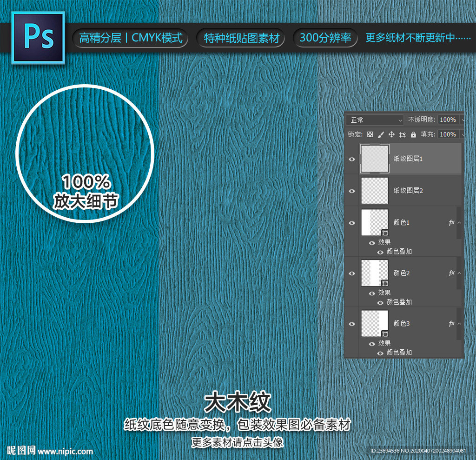Click the 填充 100% value field

(449, 134)
